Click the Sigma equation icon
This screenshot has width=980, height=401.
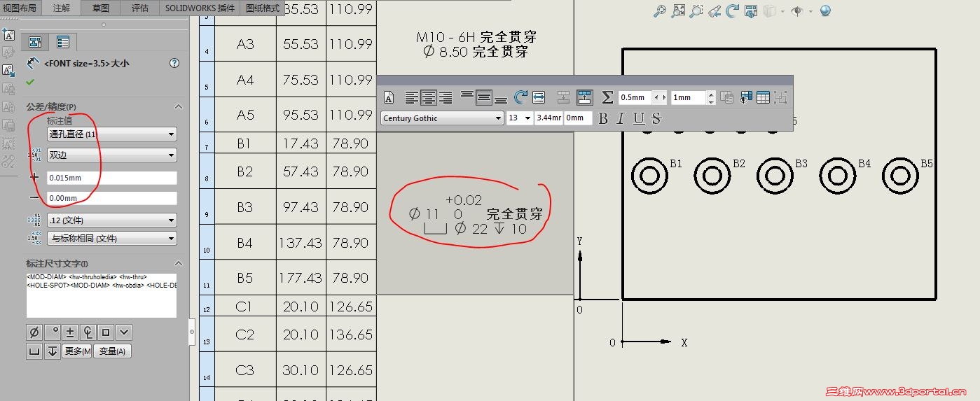point(608,97)
